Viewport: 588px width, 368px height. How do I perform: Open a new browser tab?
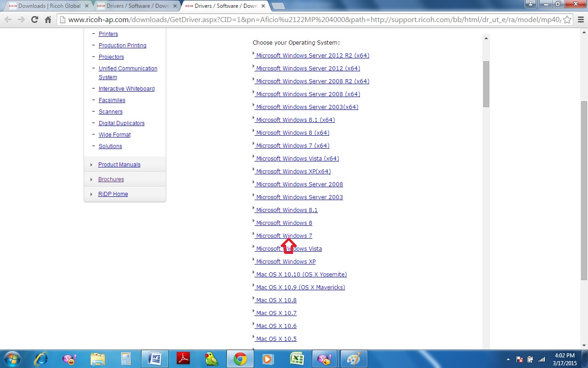278,6
